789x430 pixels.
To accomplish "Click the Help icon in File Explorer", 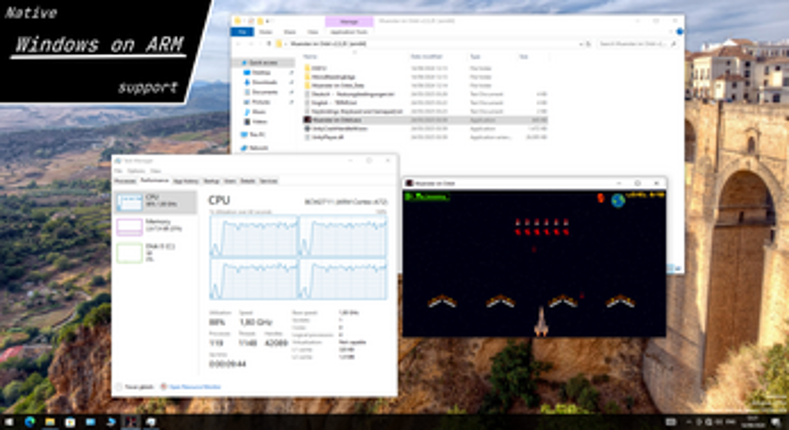I will (x=680, y=31).
